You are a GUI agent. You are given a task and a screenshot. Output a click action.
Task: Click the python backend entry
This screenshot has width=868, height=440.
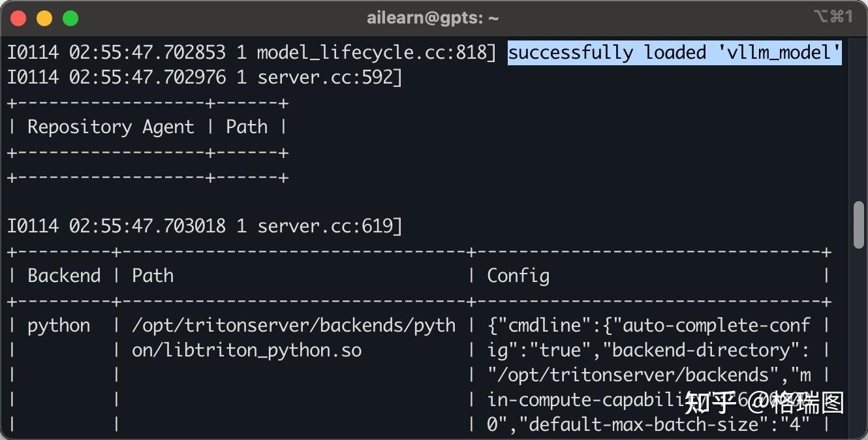(x=59, y=325)
